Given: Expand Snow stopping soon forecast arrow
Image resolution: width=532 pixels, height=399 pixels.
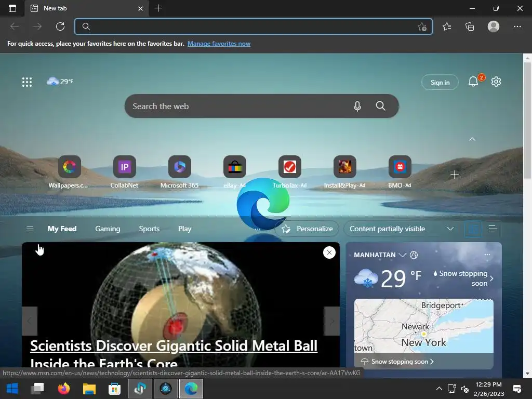Looking at the screenshot, I should point(491,278).
